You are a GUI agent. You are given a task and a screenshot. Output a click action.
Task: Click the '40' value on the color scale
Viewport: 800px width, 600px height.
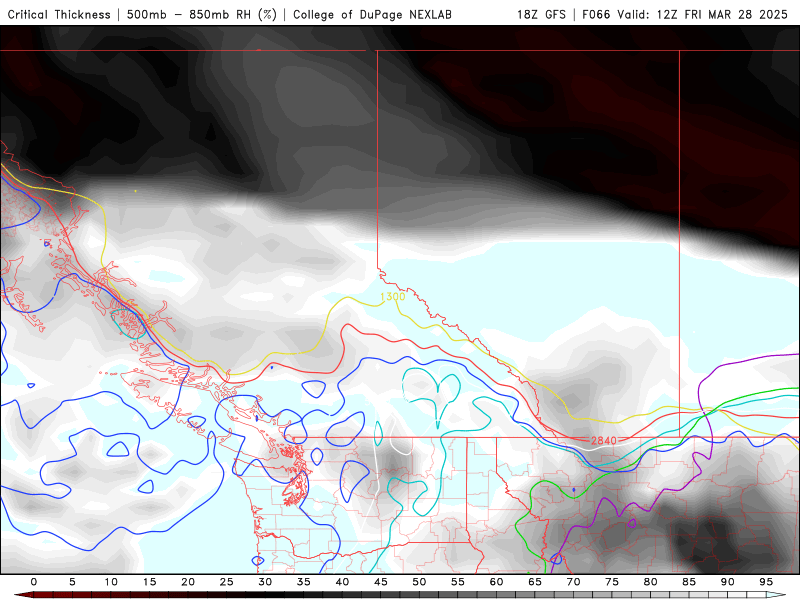(x=342, y=582)
